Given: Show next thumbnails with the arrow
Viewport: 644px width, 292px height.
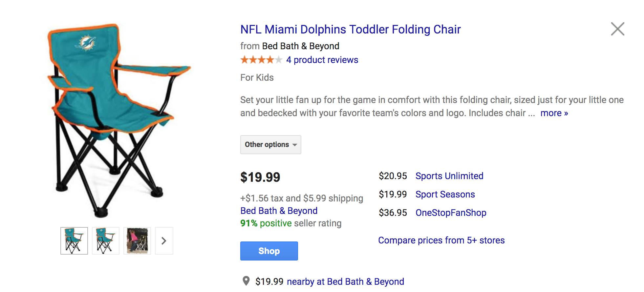Looking at the screenshot, I should [164, 241].
